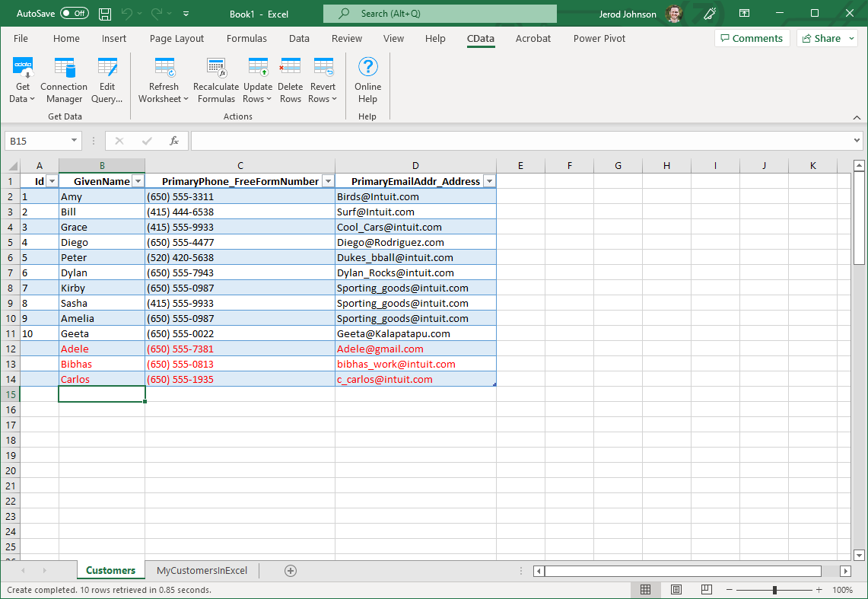This screenshot has height=599, width=868.
Task: Switch to the MyCustomersInExcel sheet tab
Action: click(x=202, y=570)
